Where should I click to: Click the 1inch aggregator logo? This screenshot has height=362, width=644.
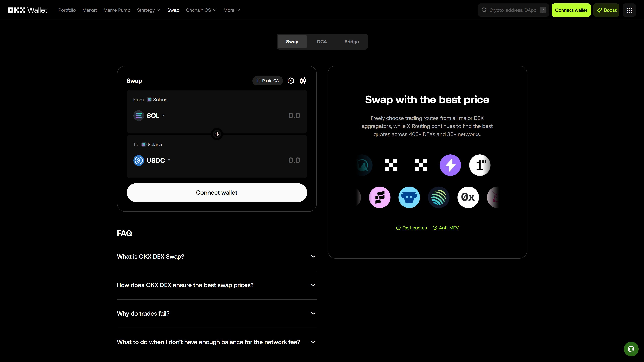(x=480, y=165)
